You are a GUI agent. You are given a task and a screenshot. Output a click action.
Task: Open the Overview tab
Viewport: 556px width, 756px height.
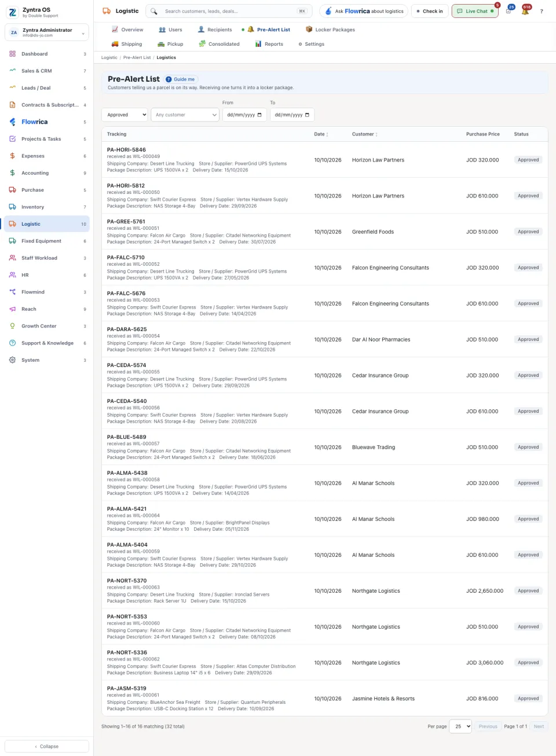click(x=127, y=30)
